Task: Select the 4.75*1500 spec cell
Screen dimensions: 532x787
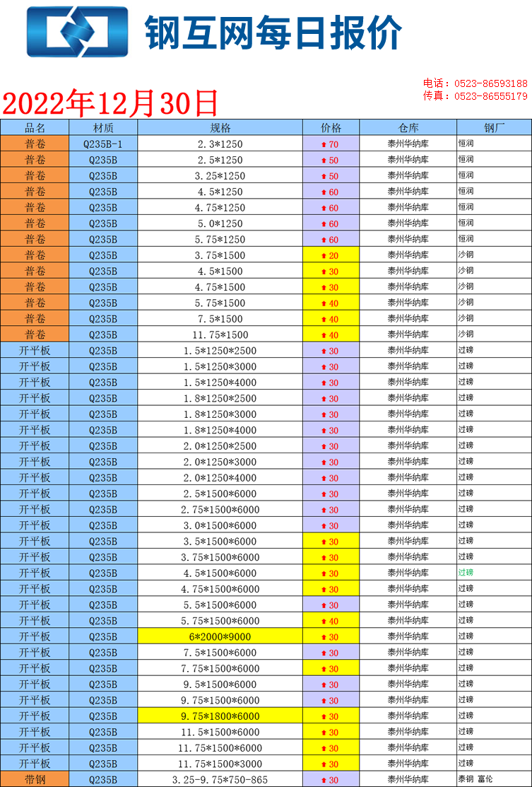Action: pyautogui.click(x=220, y=287)
